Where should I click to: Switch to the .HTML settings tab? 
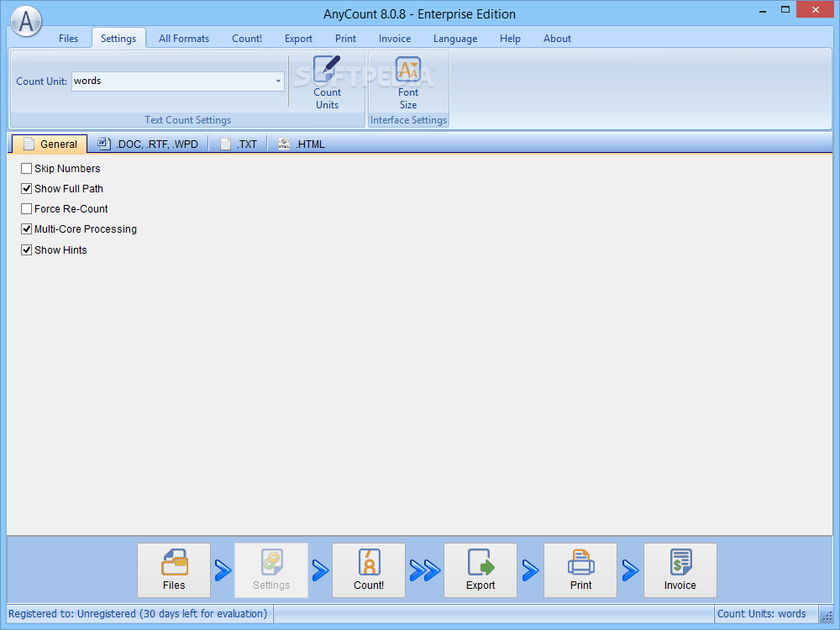[302, 144]
